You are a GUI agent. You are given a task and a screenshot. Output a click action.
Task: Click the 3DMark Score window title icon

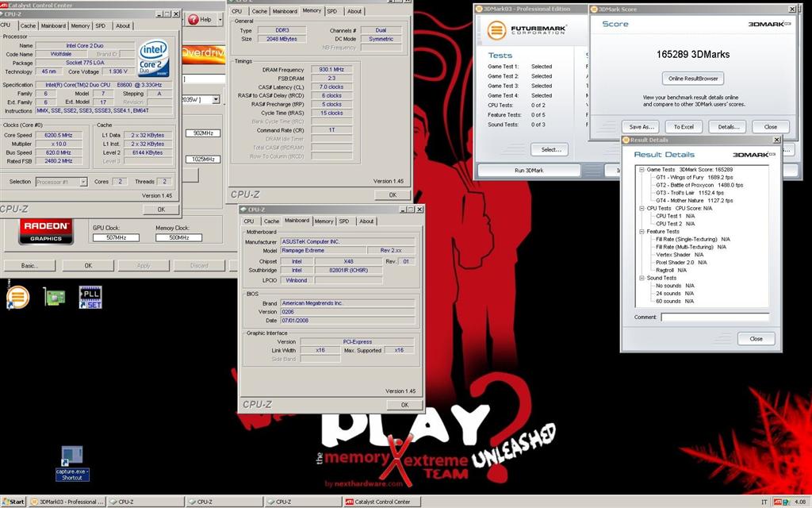coord(595,9)
